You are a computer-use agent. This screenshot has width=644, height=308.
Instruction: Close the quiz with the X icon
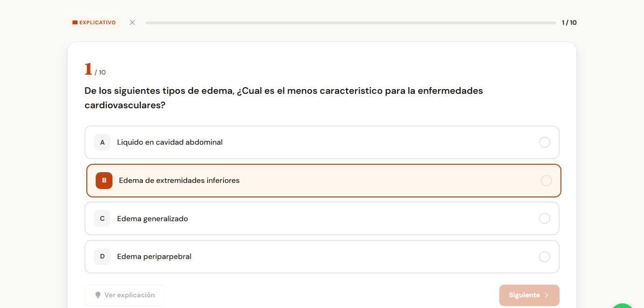click(x=132, y=22)
